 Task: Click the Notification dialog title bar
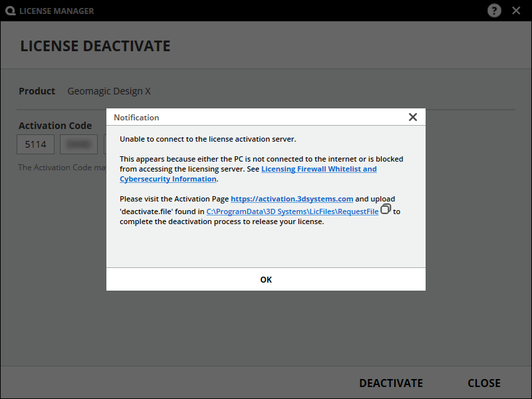(233, 117)
